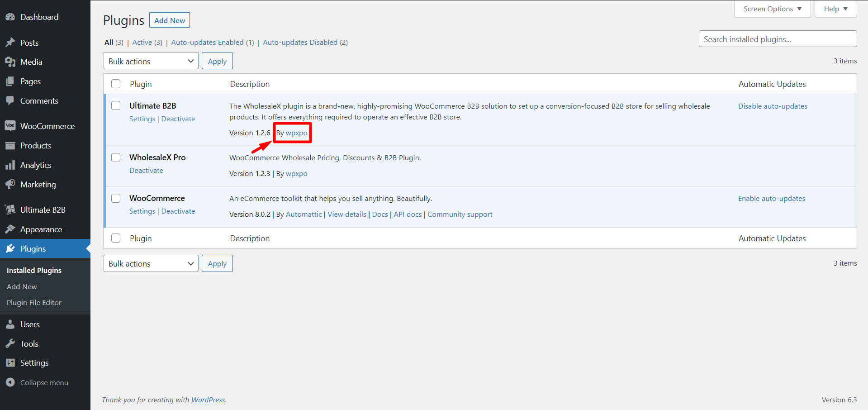
Task: Click the Tools wrench icon
Action: point(10,343)
